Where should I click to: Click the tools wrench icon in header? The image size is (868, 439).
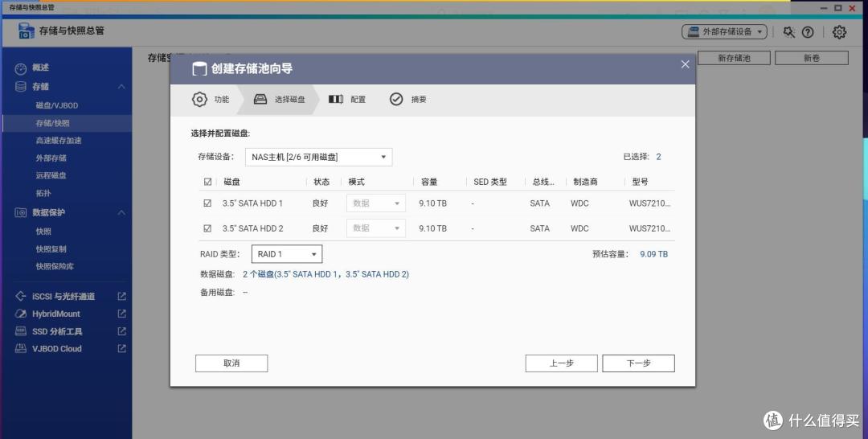(789, 32)
